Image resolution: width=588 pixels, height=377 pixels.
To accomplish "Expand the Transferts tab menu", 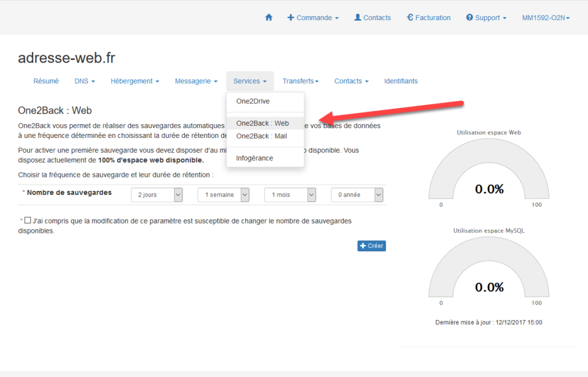I will pos(300,81).
